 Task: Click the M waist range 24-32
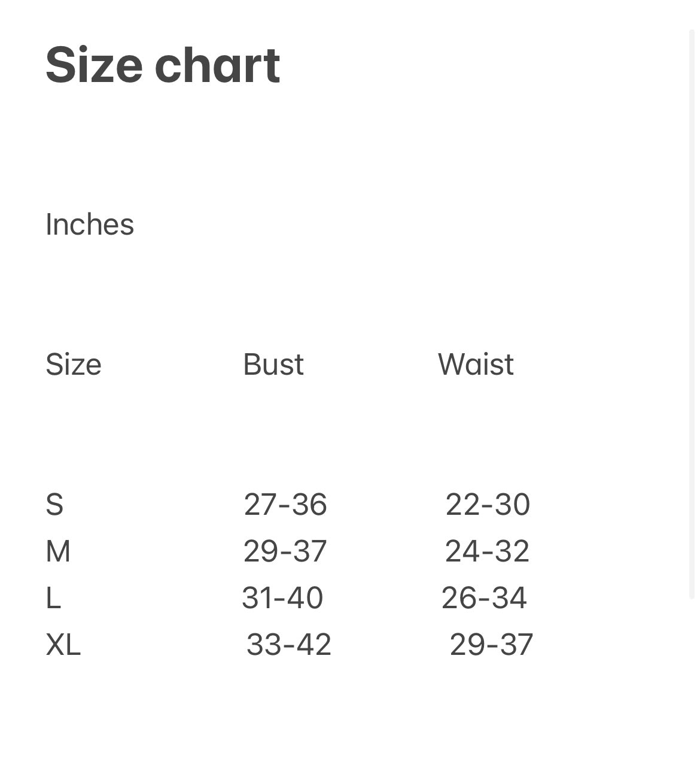coord(487,551)
